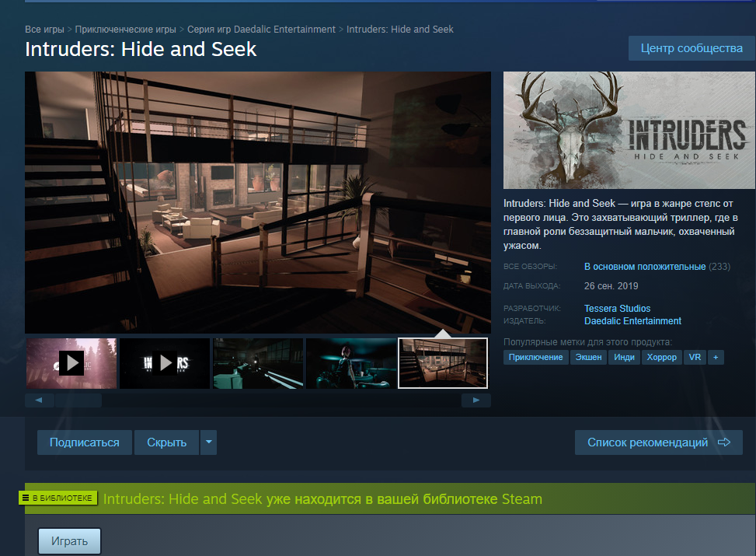756x556 pixels.
Task: Select the thumbnail with red-haired character
Action: pos(351,363)
